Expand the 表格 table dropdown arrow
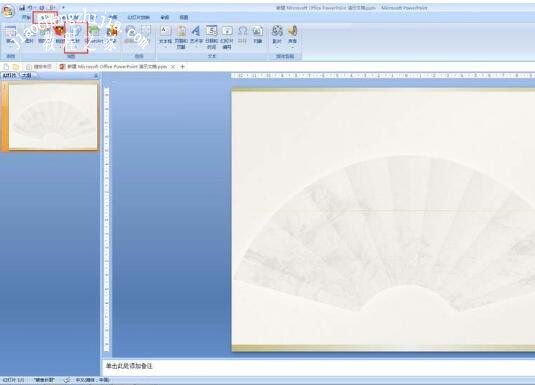The image size is (535, 385). 11,46
